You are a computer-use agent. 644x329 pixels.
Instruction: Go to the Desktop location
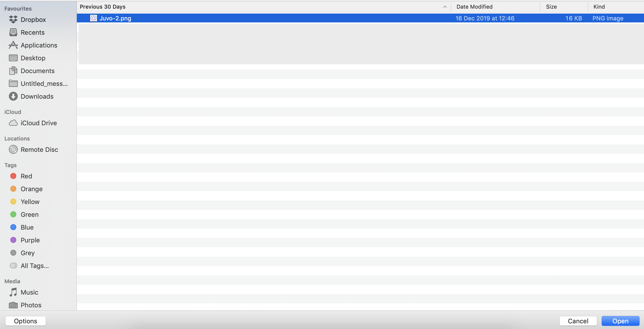pyautogui.click(x=33, y=58)
